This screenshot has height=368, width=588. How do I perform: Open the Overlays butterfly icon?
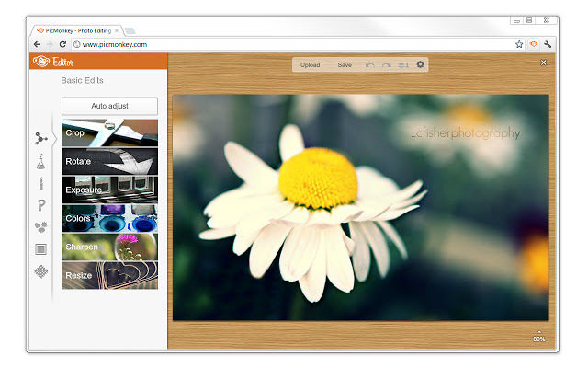click(x=41, y=227)
